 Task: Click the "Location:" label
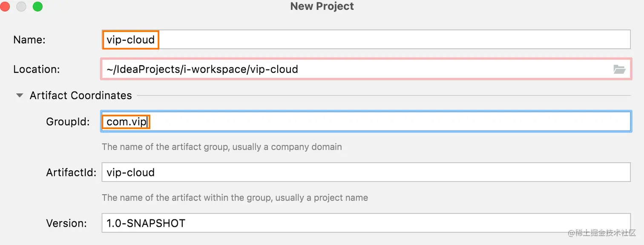(x=37, y=69)
